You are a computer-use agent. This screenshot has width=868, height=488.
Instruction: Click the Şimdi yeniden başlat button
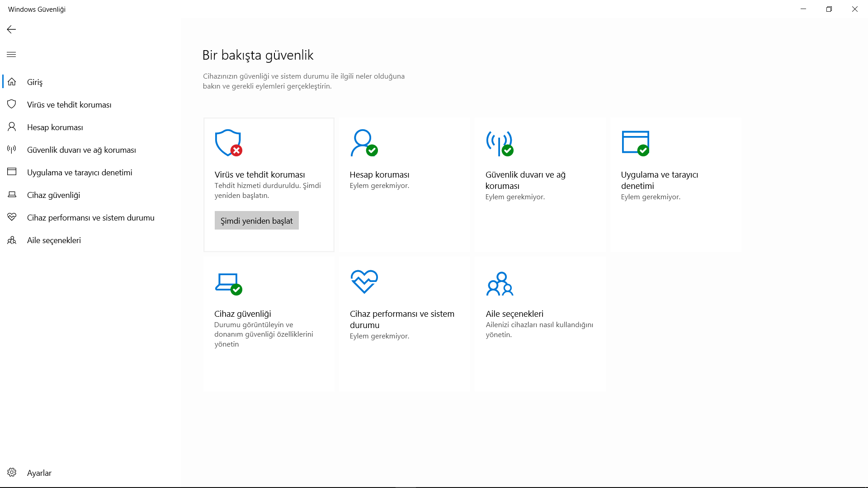click(256, 221)
